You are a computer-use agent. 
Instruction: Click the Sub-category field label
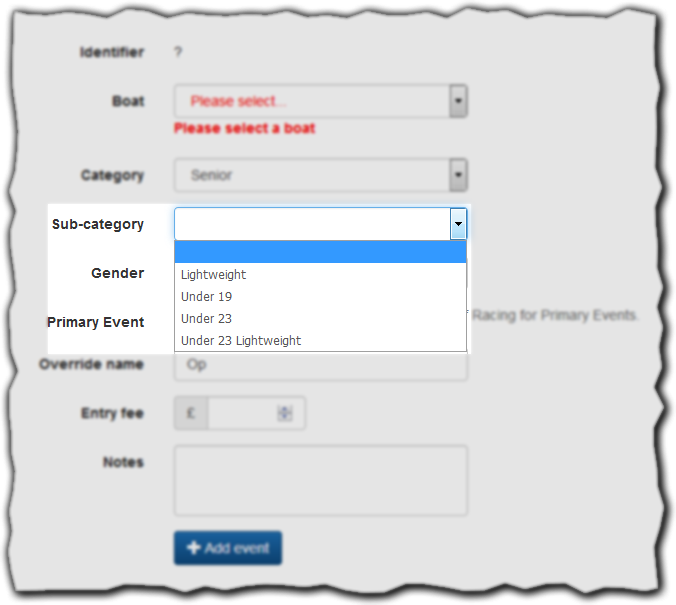pyautogui.click(x=98, y=224)
